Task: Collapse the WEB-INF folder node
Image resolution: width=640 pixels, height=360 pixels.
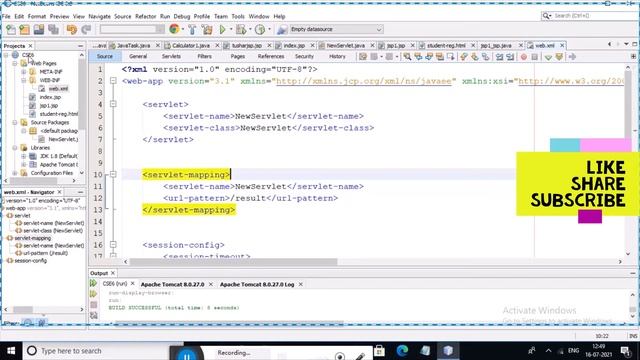Action: [24, 80]
